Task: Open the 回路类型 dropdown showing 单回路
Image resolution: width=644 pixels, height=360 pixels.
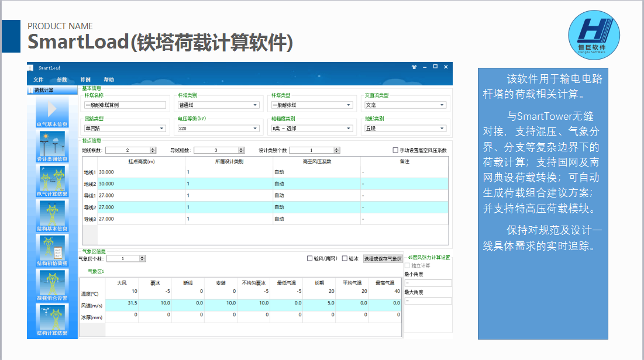Action: pyautogui.click(x=125, y=129)
